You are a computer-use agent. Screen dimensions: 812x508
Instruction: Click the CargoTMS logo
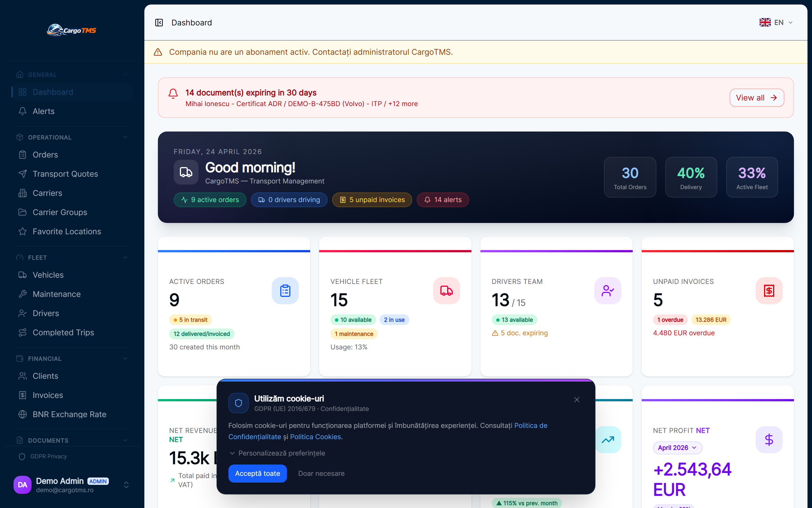pos(71,30)
